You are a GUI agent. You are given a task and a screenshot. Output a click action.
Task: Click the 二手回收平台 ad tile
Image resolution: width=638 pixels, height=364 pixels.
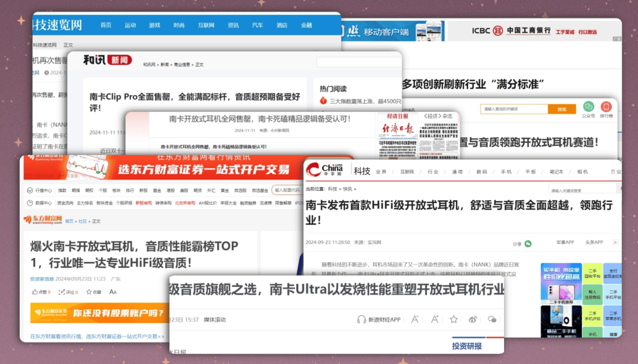click(592, 273)
